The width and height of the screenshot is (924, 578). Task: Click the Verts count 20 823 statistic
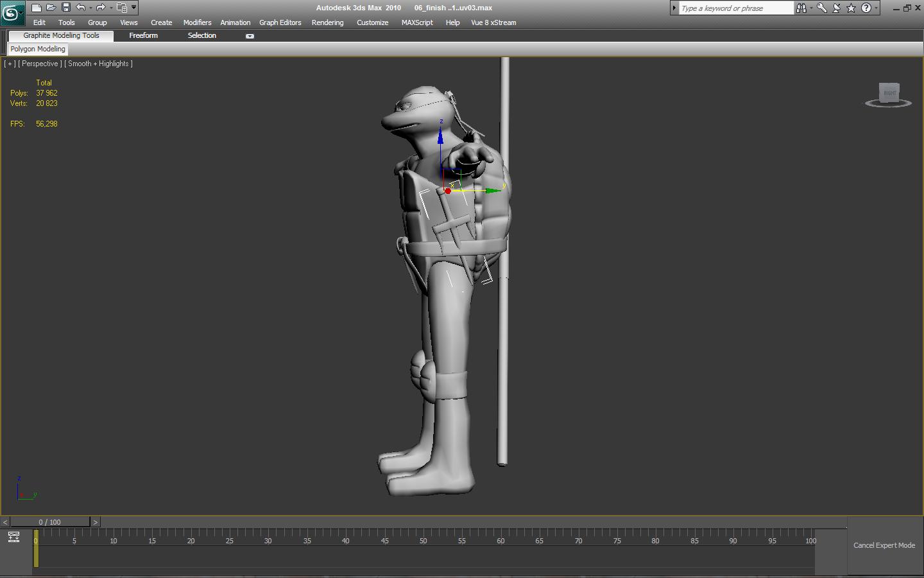tap(47, 103)
